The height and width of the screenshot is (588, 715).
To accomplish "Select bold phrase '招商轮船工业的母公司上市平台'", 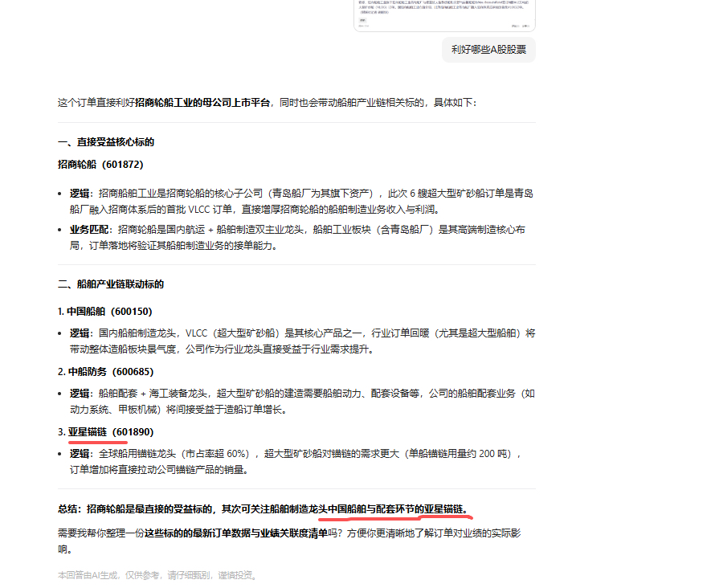I will (202, 103).
